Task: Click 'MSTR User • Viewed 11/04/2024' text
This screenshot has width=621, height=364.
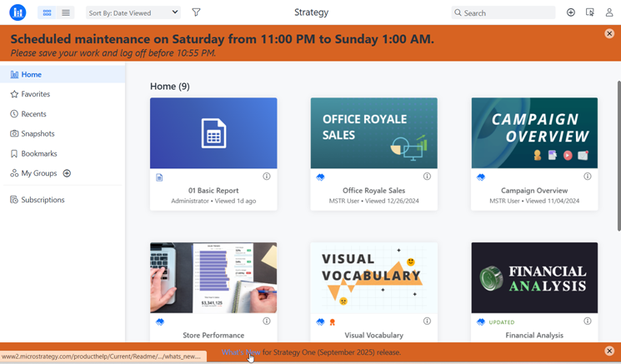Action: (534, 201)
